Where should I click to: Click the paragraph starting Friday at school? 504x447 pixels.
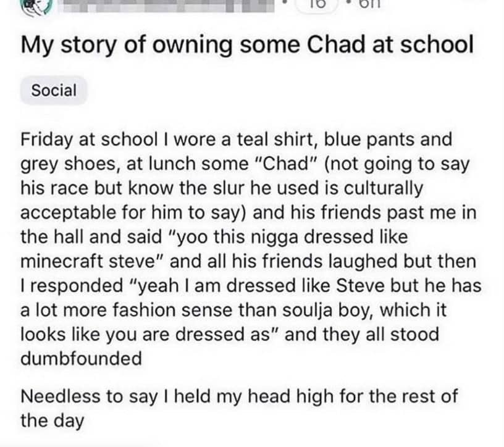247,247
